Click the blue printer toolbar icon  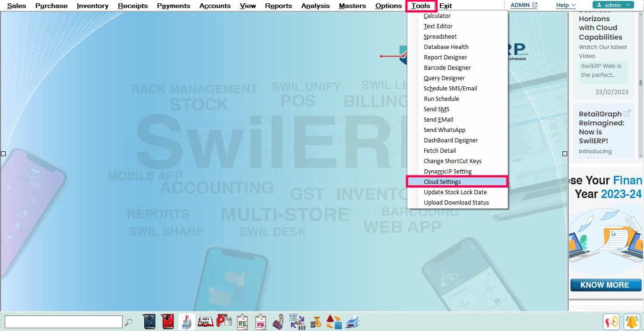click(353, 322)
